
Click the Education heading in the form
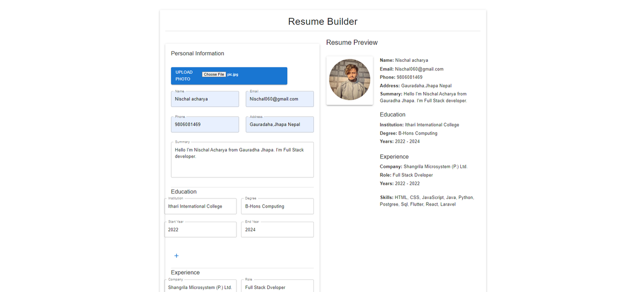click(x=184, y=191)
